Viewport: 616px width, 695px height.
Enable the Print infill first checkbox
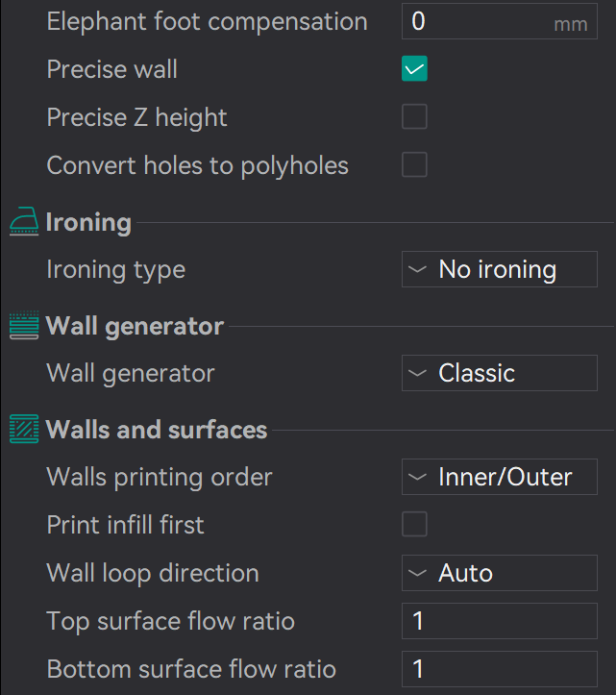(414, 525)
